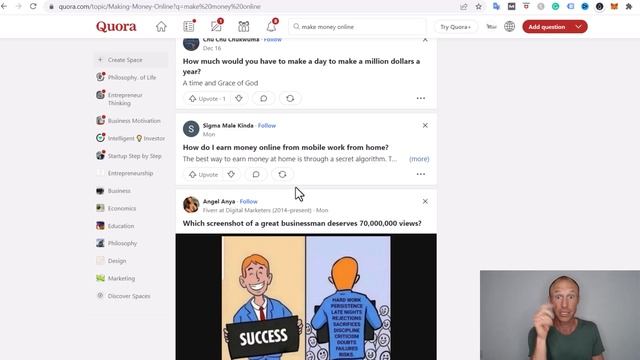The image size is (640, 360).
Task: Share the Sigma Male Kinda answer
Action: tap(282, 174)
